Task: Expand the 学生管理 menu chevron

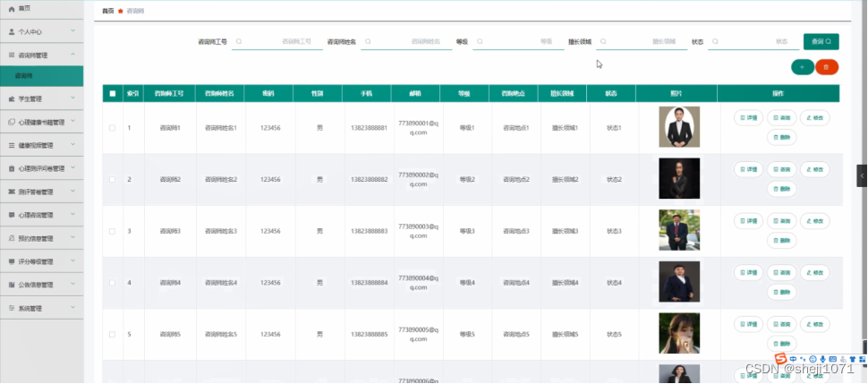Action: (x=73, y=98)
